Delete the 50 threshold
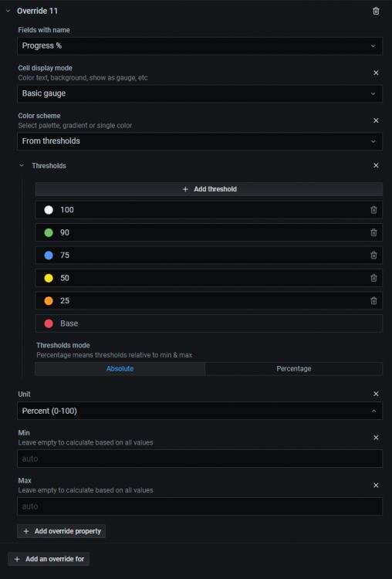The width and height of the screenshot is (392, 579). point(373,278)
